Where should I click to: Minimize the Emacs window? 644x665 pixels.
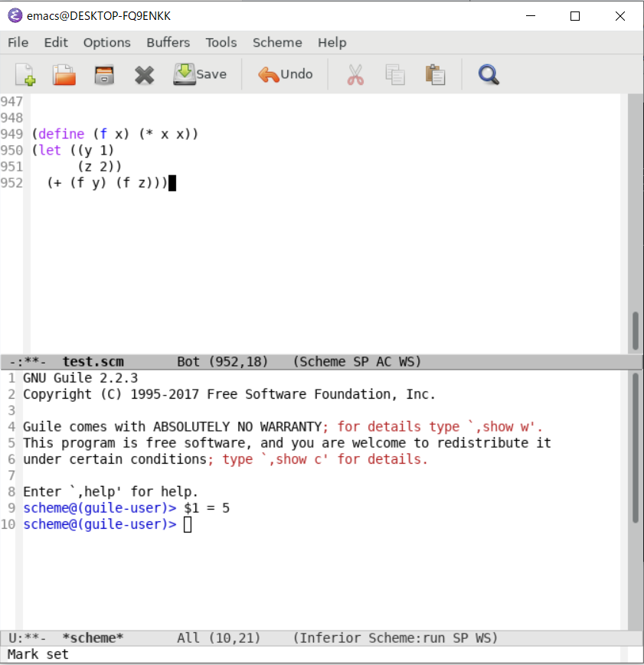(531, 16)
